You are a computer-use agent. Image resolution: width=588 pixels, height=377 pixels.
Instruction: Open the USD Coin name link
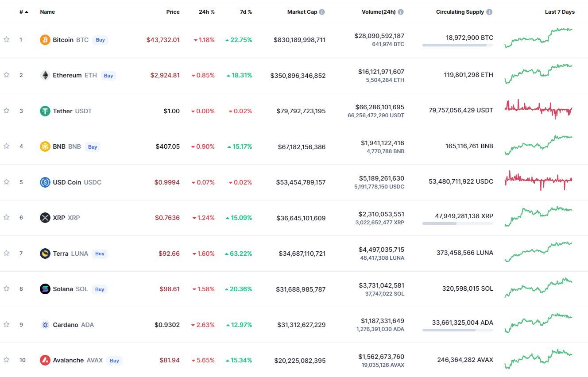point(66,182)
